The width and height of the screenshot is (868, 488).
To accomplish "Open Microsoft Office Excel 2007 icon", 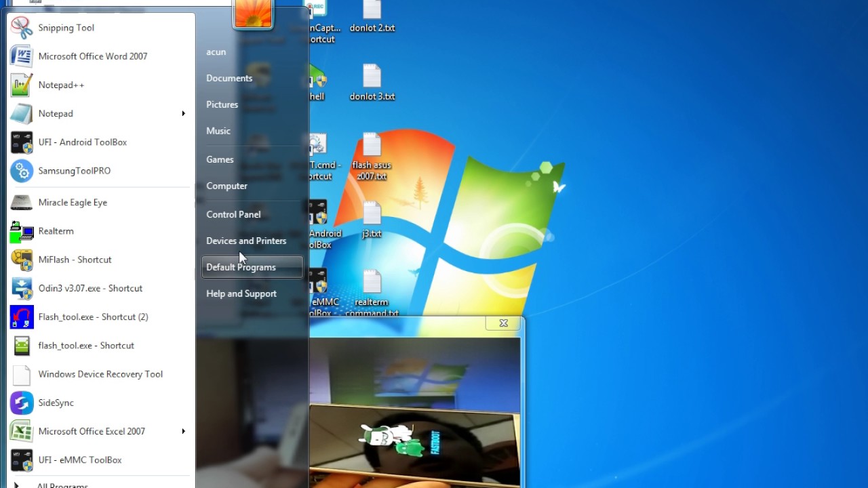I will tap(22, 431).
